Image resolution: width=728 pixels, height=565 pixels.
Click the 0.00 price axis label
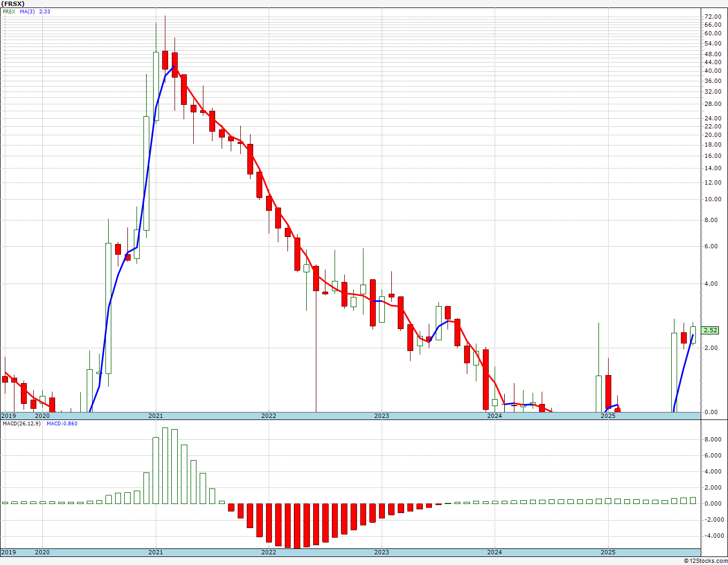[711, 412]
